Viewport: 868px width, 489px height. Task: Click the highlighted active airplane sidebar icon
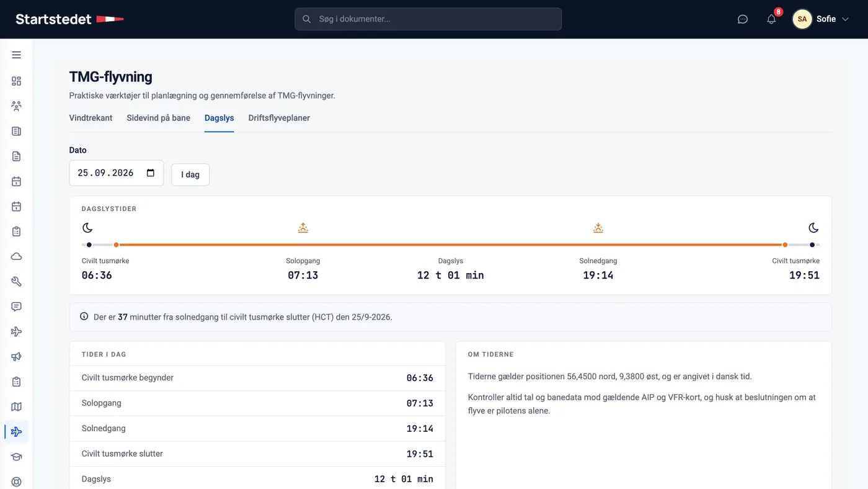pyautogui.click(x=16, y=432)
